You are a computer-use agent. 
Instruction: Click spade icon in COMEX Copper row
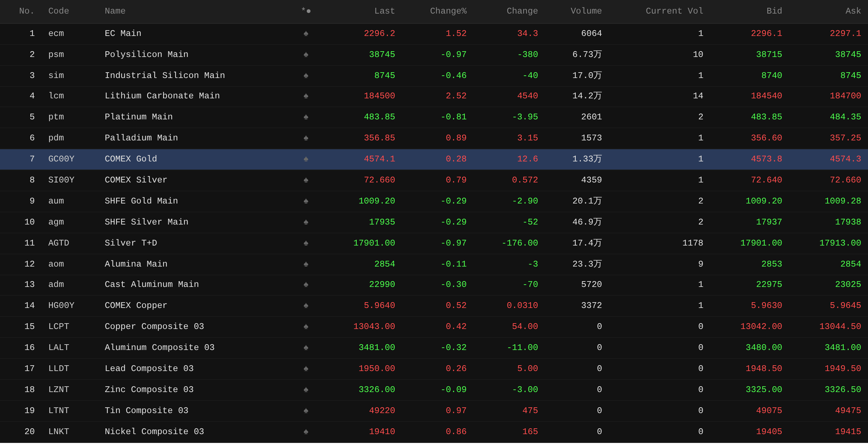click(306, 306)
